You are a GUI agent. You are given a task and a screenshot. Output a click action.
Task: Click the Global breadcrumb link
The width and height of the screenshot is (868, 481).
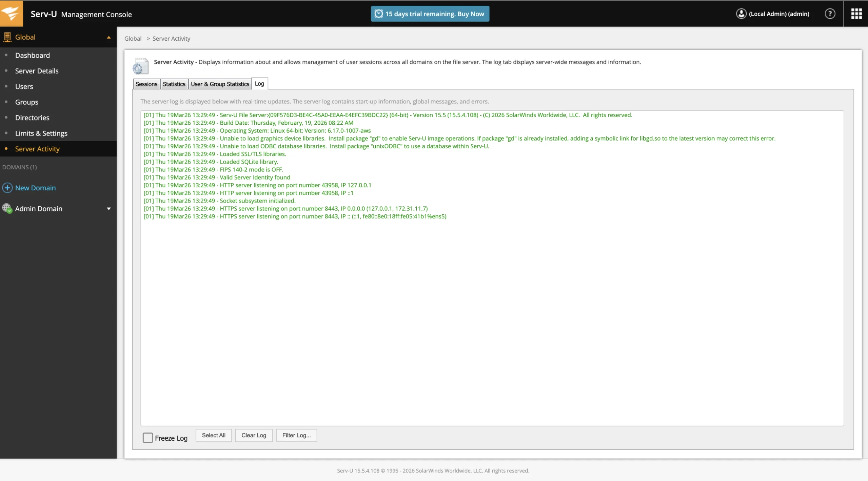(x=133, y=39)
